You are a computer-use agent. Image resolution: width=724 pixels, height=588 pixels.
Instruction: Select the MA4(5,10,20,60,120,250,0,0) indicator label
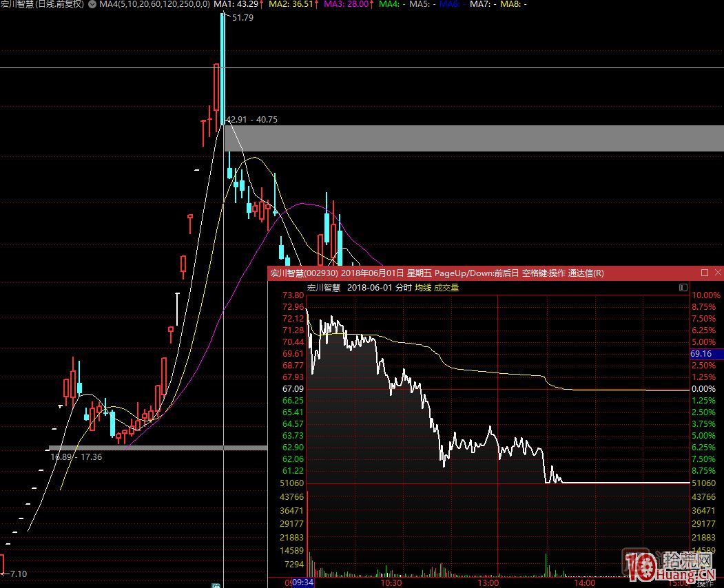[155, 4]
